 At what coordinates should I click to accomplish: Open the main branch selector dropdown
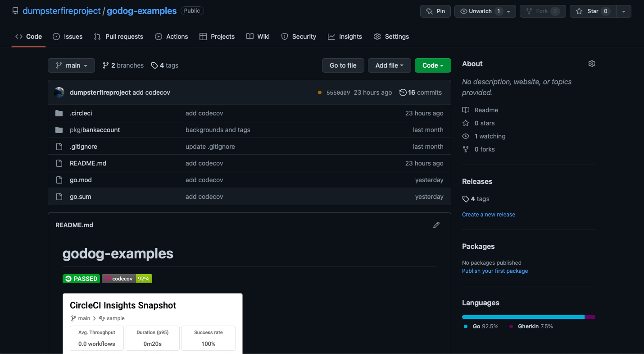(71, 65)
